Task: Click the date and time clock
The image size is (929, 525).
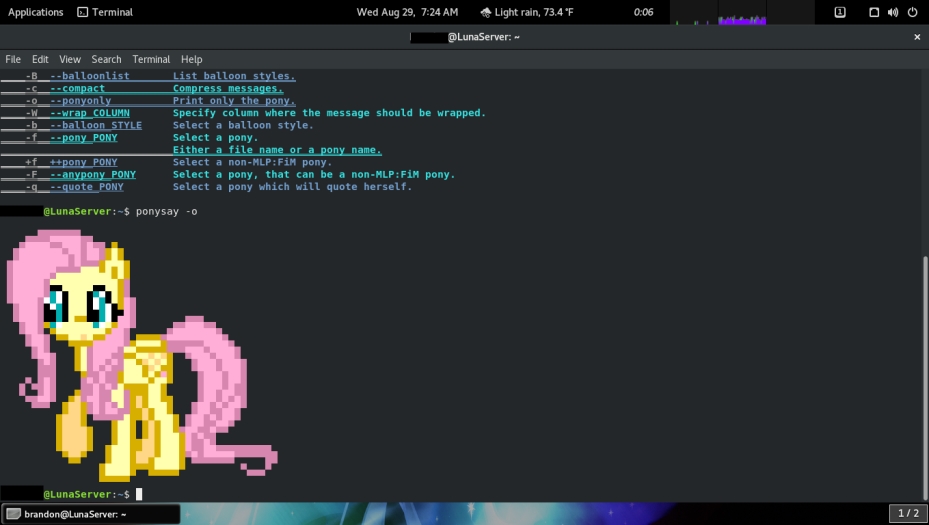Action: click(407, 12)
